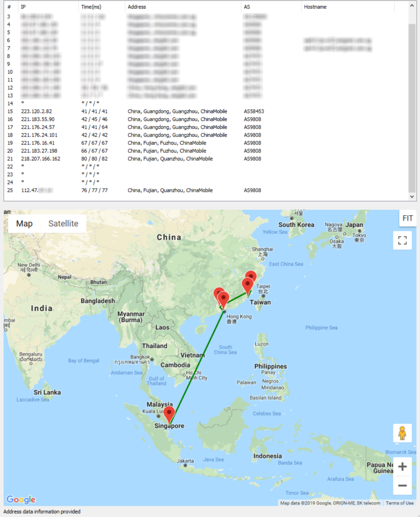
Task: Click time value 41 / 41 / 64
Action: [94, 127]
